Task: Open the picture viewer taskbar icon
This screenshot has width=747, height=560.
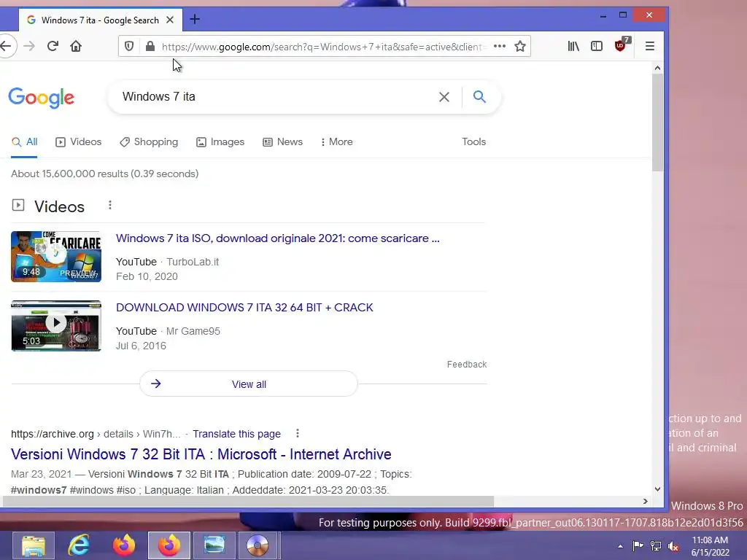Action: point(214,545)
